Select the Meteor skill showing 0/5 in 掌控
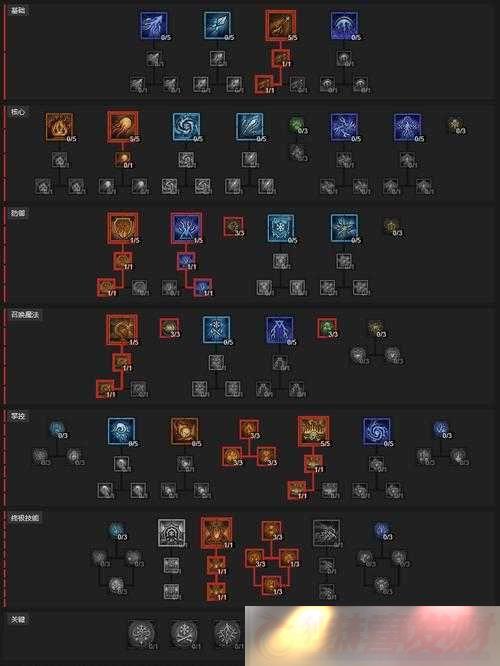This screenshot has width=500, height=666. [185, 431]
